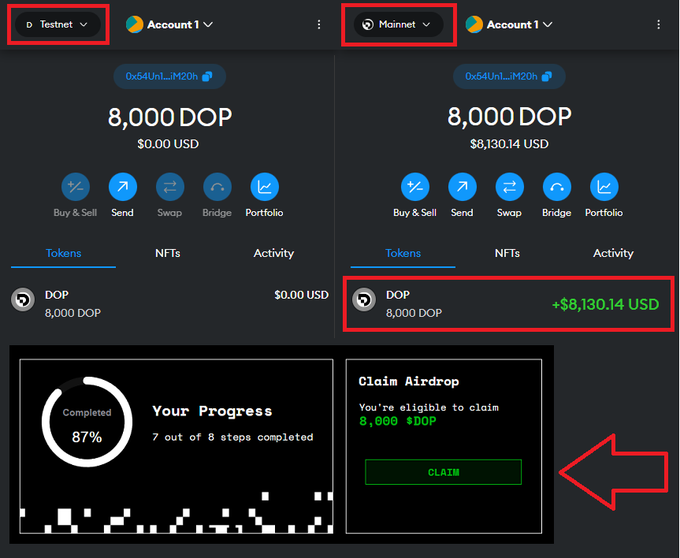
Task: Switch to Activity tab in Mainnet wallet
Action: tap(613, 253)
